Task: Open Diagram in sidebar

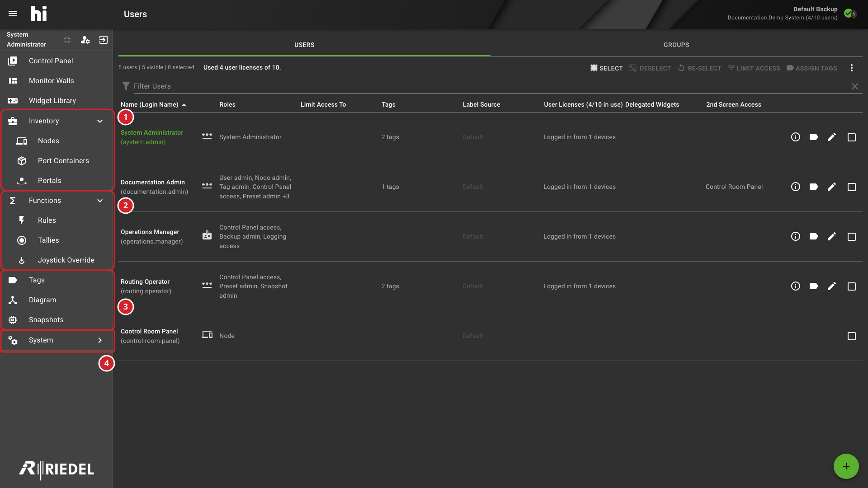Action: (57, 300)
